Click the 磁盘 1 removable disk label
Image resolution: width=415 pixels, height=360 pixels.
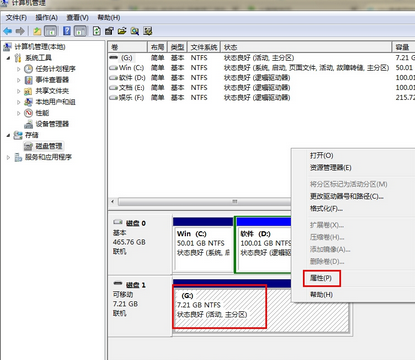136,285
